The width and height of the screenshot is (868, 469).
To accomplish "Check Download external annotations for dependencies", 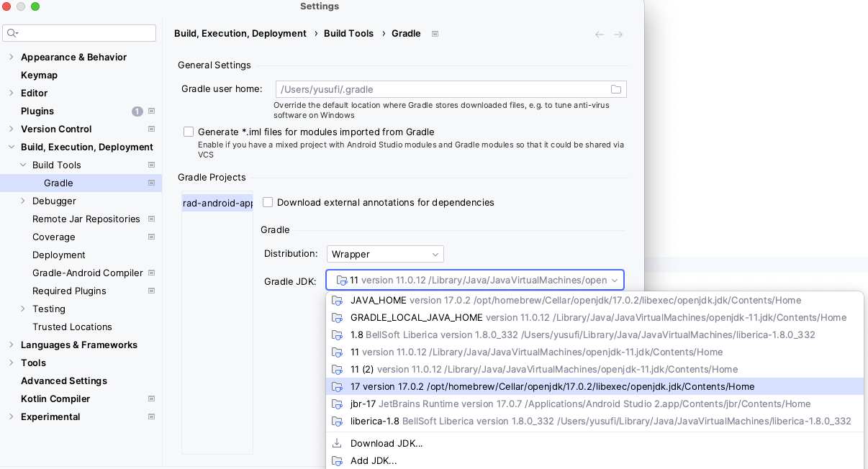I will pyautogui.click(x=267, y=202).
